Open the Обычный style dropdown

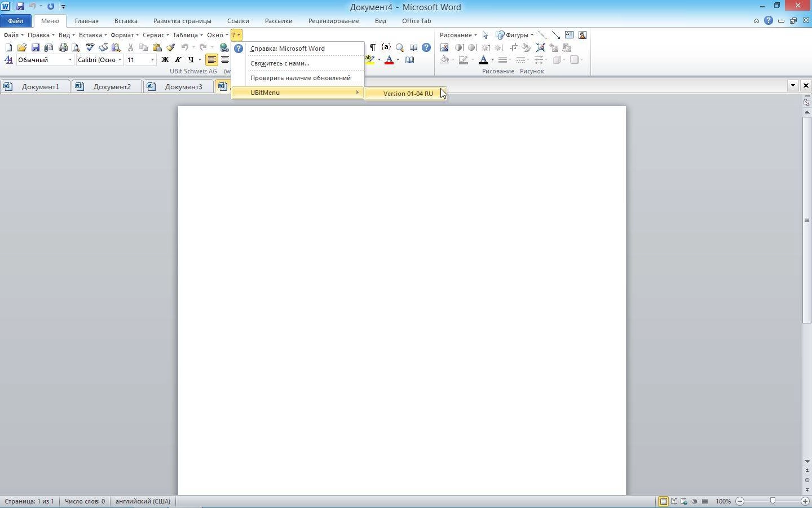pyautogui.click(x=70, y=60)
